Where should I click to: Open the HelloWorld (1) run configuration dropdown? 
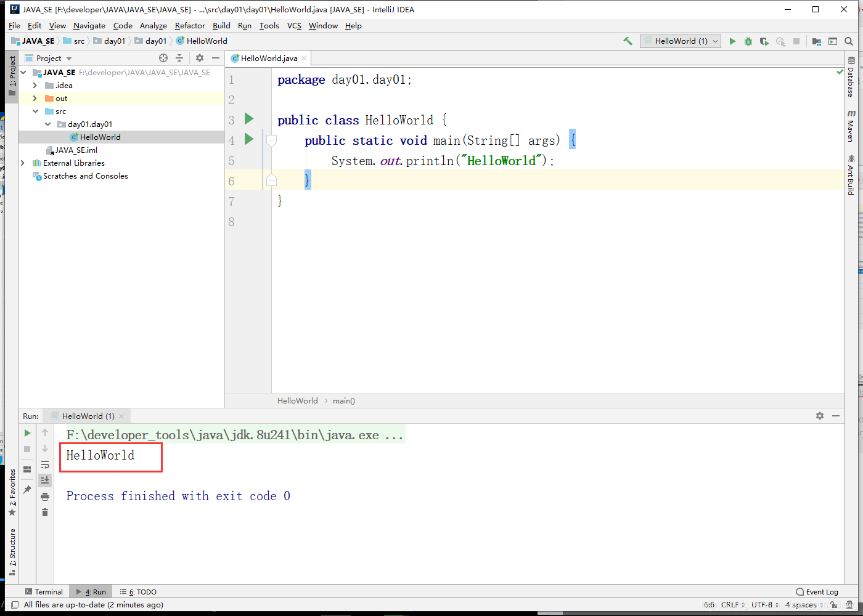(681, 41)
